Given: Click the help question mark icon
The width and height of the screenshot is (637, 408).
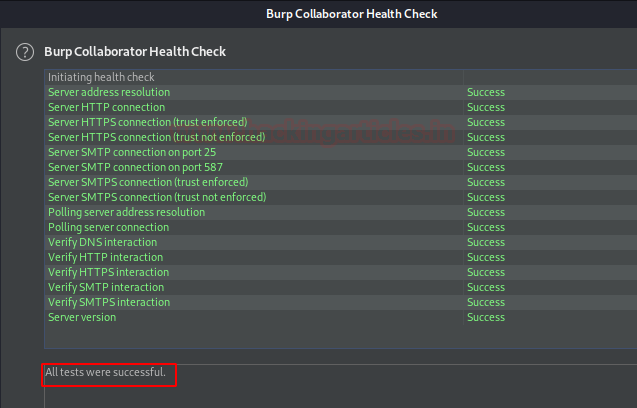Looking at the screenshot, I should (25, 52).
